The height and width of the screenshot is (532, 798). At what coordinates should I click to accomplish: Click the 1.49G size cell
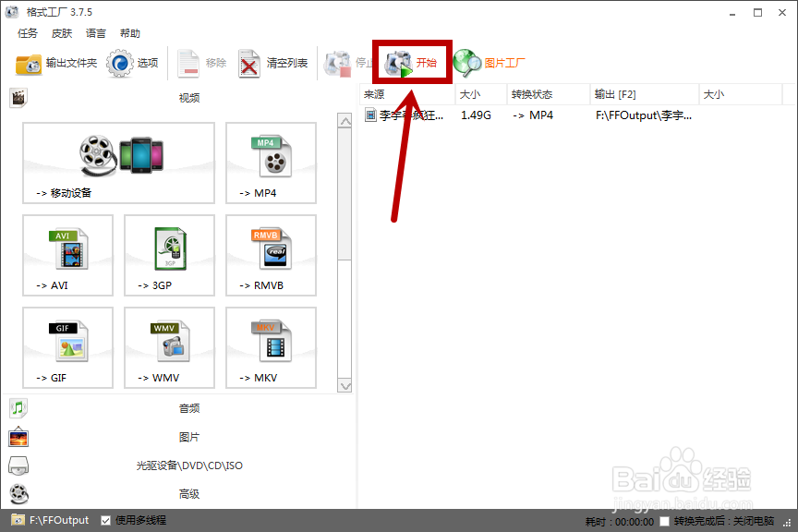coord(476,115)
